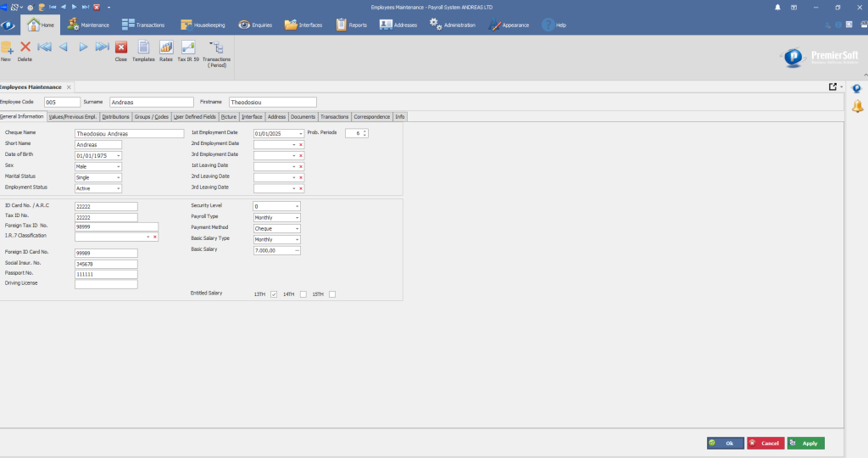Open the Transactions ribbon tab
The width and height of the screenshot is (868, 458).
143,25
